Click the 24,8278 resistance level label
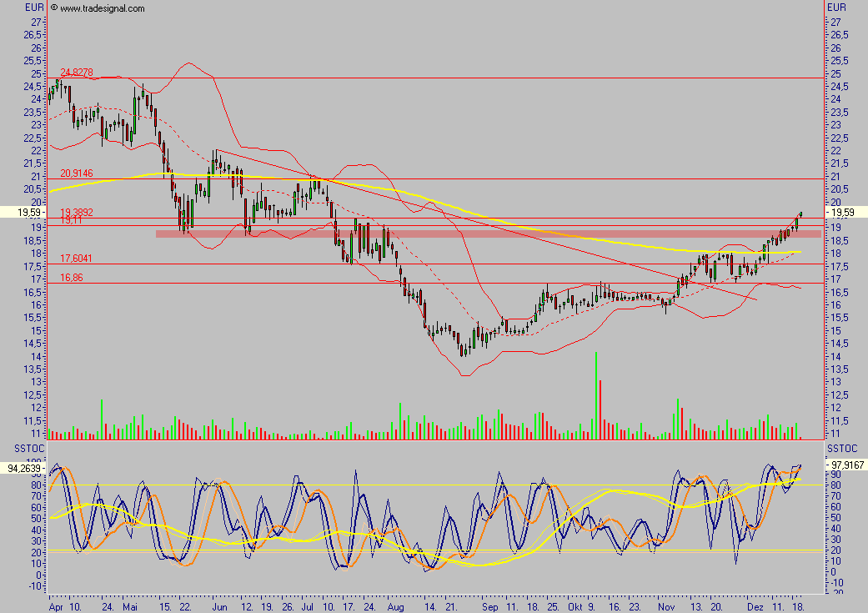 pyautogui.click(x=77, y=73)
